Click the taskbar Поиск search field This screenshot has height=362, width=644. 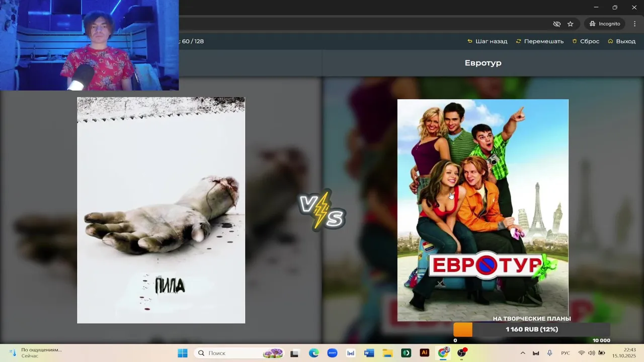tap(239, 353)
